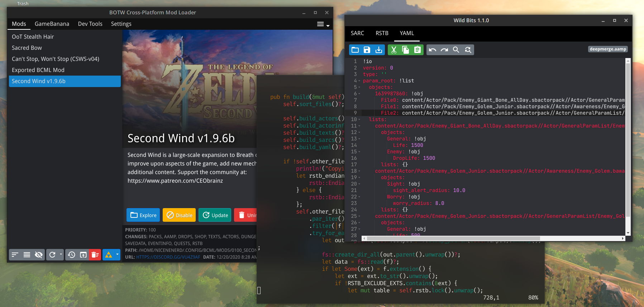This screenshot has height=307, width=644.
Task: Click the yellow Triforce launch icon
Action: click(108, 255)
